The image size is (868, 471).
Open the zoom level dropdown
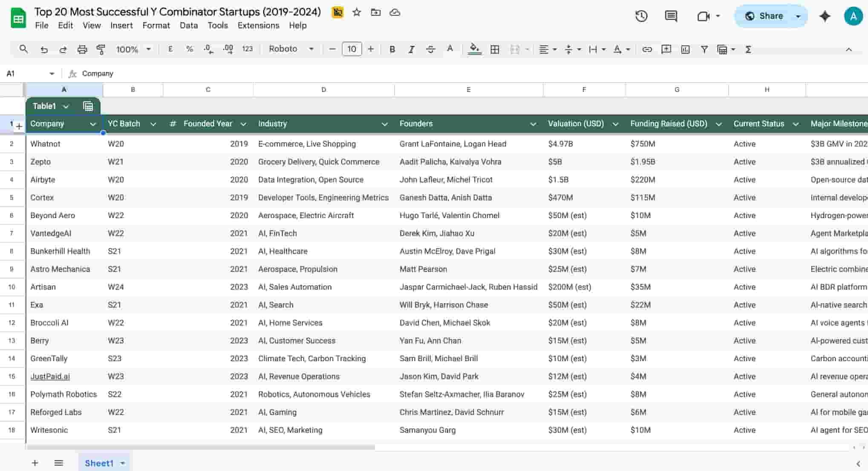pyautogui.click(x=133, y=49)
